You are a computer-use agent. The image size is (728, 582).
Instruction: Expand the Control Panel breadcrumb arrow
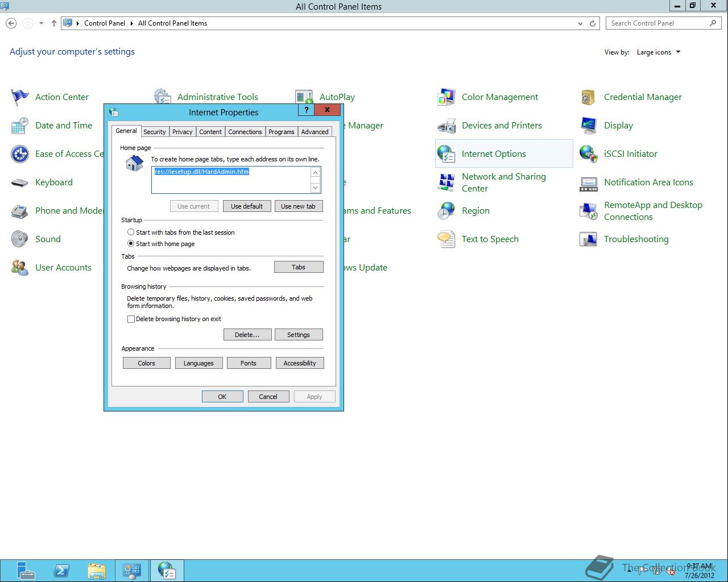132,23
